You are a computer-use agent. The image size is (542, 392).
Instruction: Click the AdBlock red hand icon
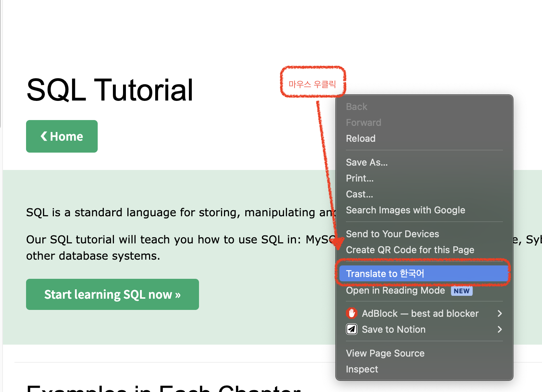tap(351, 313)
